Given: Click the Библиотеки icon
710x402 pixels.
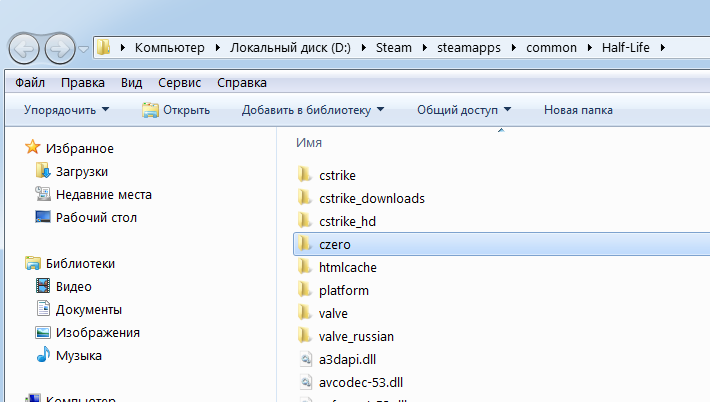Looking at the screenshot, I should pyautogui.click(x=33, y=263).
